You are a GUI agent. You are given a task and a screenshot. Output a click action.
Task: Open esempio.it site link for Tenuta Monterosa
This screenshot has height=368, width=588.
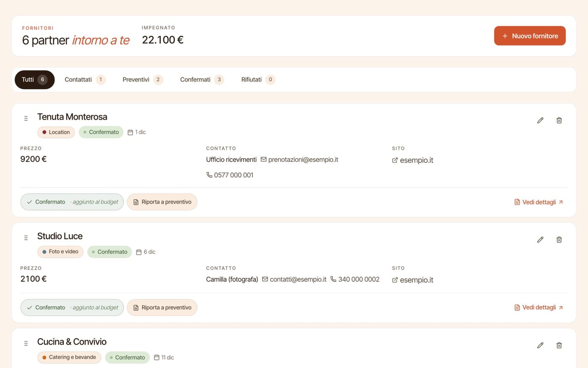tap(412, 160)
